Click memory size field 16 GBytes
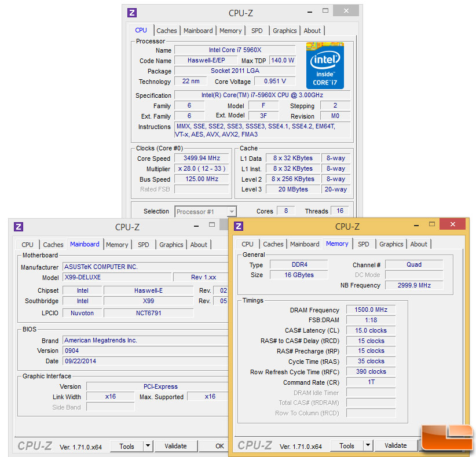This screenshot has height=457, width=476. click(x=299, y=275)
